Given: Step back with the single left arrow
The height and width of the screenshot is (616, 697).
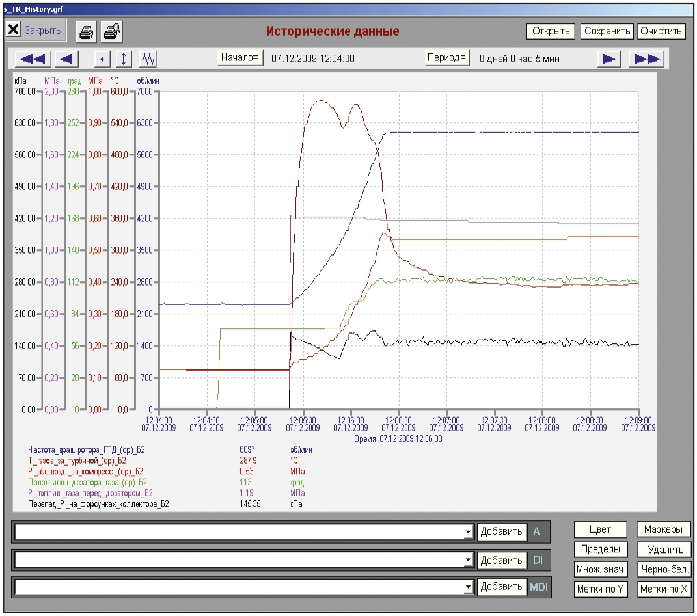Looking at the screenshot, I should tap(66, 59).
